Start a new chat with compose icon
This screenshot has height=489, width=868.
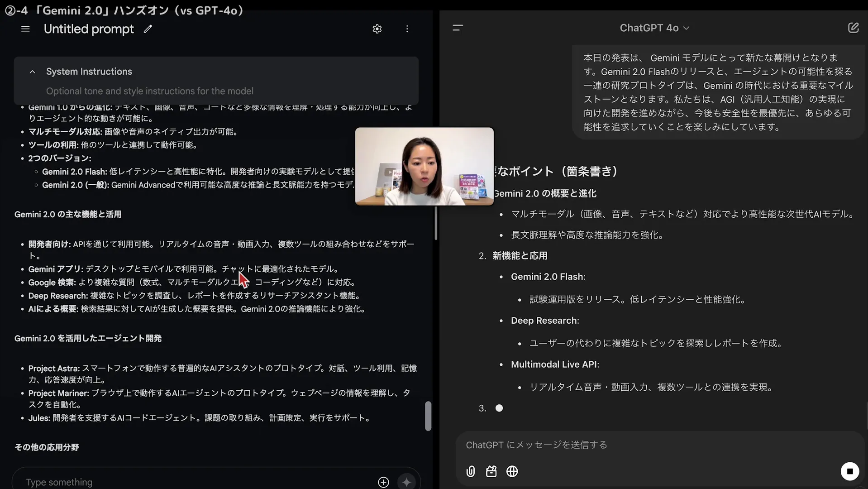coord(853,28)
